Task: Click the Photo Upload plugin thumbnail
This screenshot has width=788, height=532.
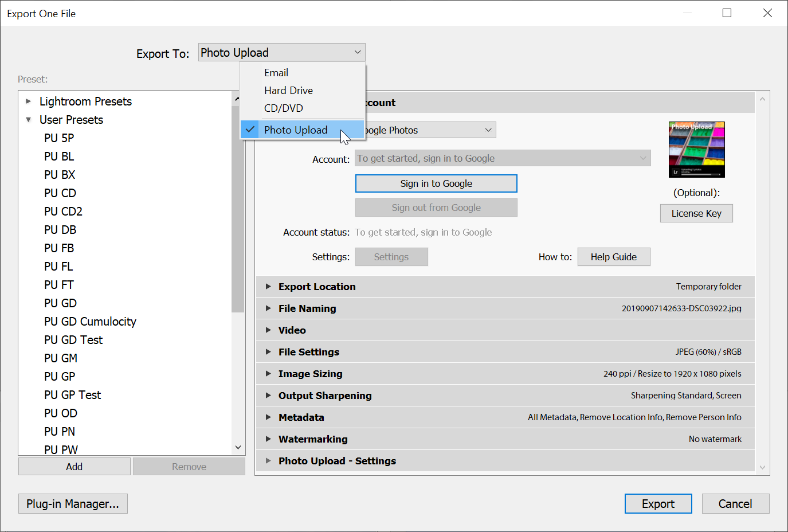Action: click(x=696, y=150)
